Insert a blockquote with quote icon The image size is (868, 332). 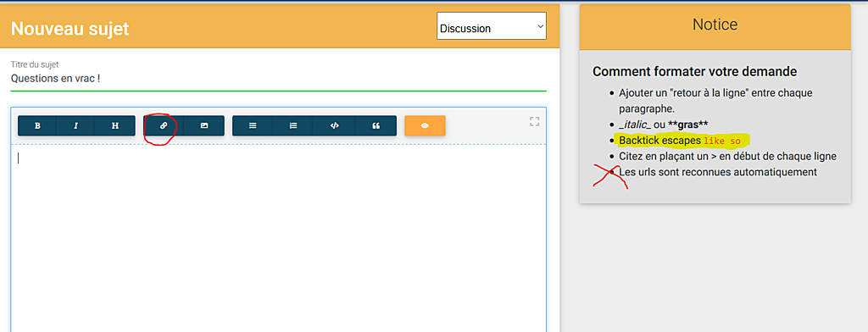(x=376, y=125)
